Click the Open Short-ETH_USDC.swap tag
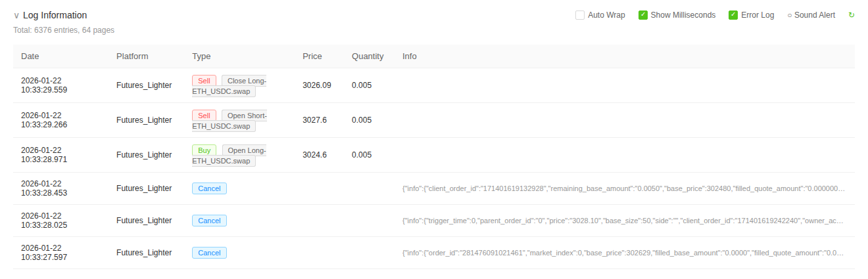The image size is (868, 279). click(246, 116)
